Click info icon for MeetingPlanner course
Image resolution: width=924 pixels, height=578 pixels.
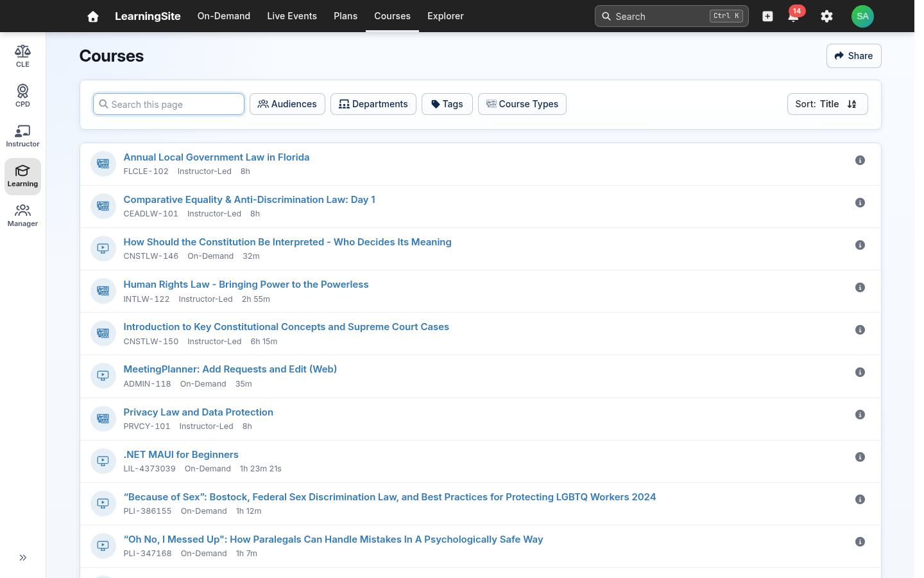click(x=860, y=372)
